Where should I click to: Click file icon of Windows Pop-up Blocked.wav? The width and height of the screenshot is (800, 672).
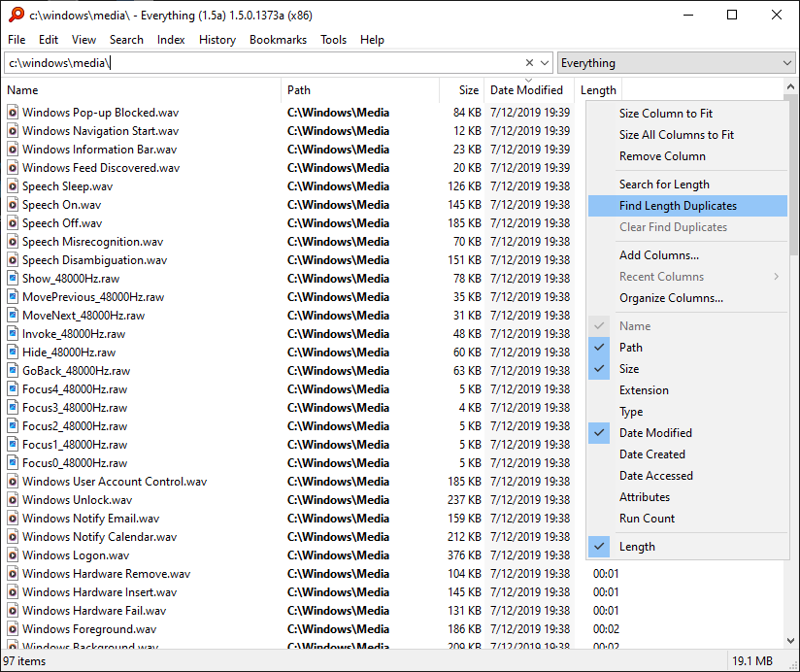(x=13, y=113)
